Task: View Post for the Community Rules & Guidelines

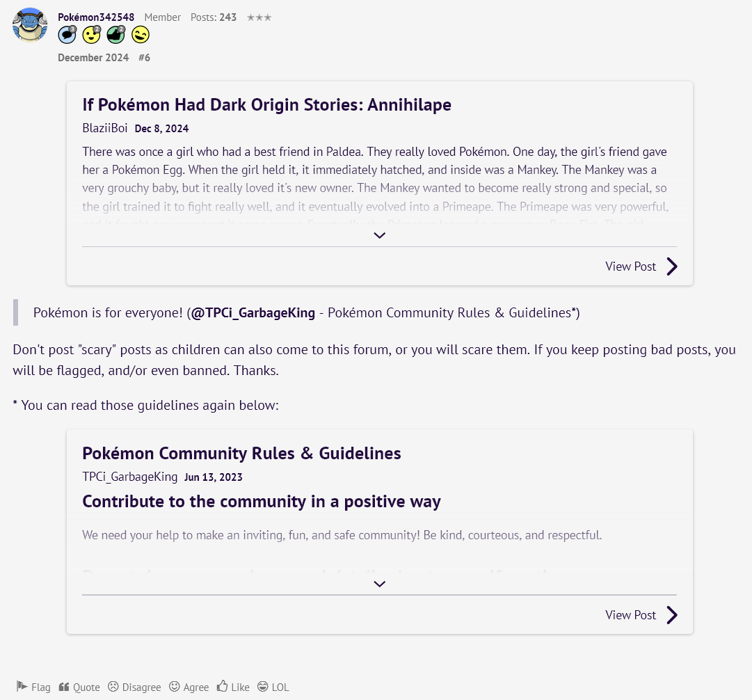Action: click(630, 615)
